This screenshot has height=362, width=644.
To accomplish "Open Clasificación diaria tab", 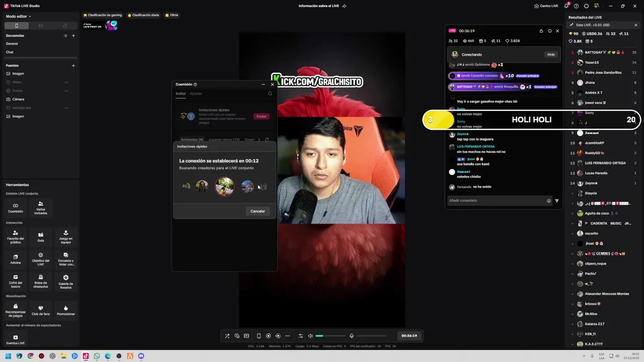I will pyautogui.click(x=143, y=15).
